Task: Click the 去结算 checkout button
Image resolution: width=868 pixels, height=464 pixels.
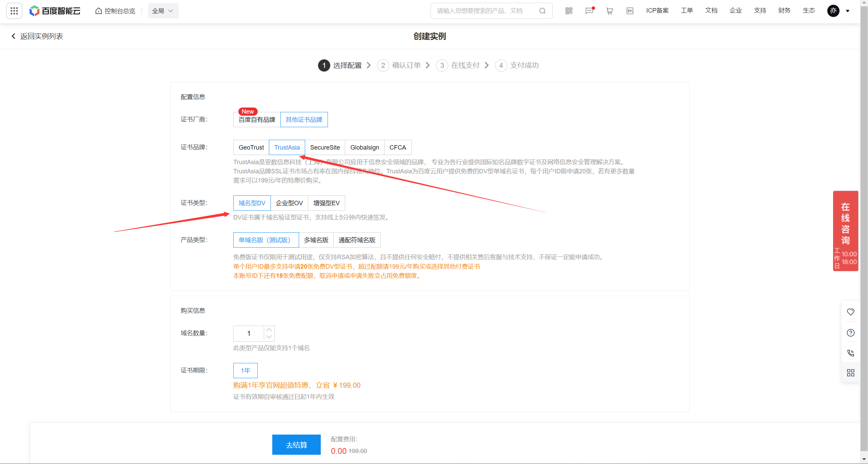Action: coord(296,445)
